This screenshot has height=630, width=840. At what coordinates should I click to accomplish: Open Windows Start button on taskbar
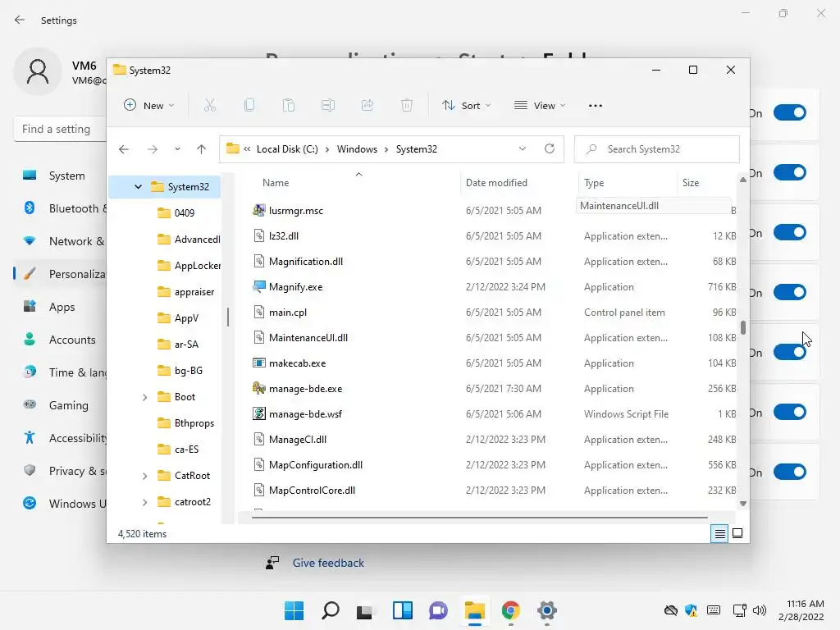[x=294, y=610]
